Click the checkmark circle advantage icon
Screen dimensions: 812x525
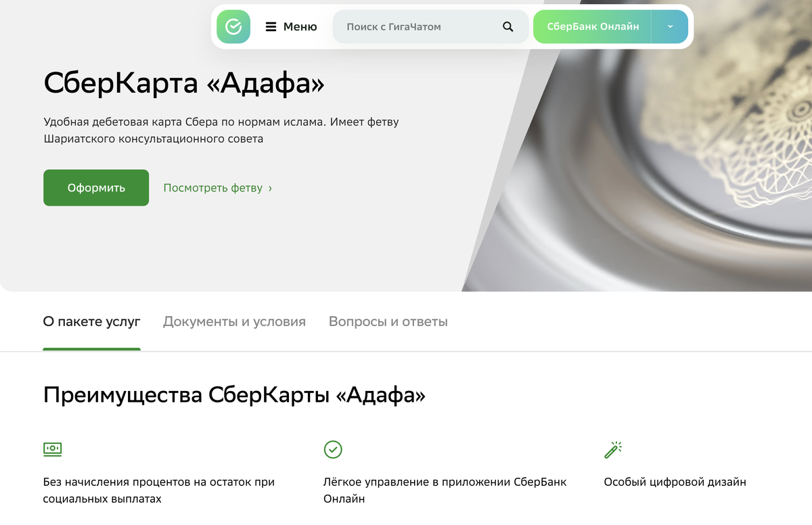pos(333,449)
